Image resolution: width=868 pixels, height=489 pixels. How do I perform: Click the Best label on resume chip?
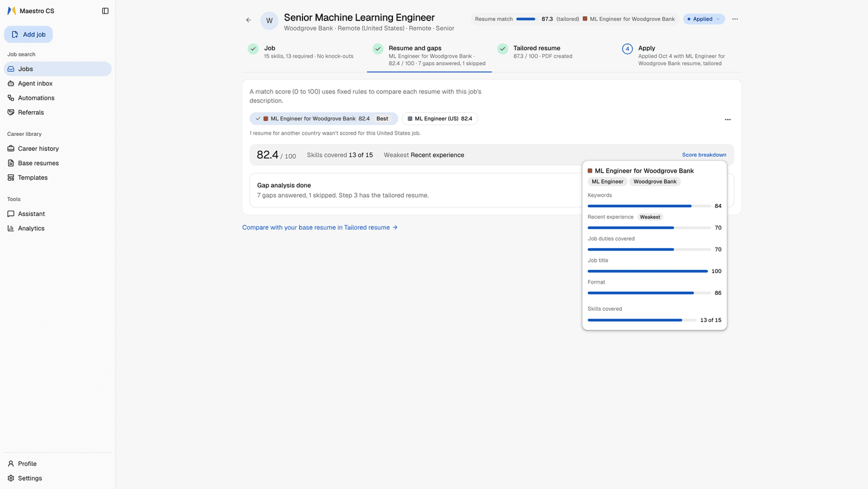click(x=383, y=119)
